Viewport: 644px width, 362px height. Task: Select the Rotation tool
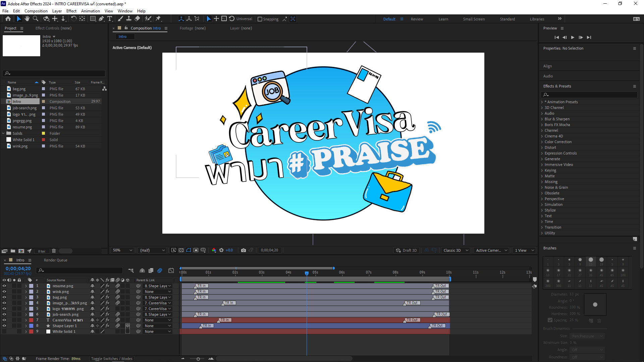pyautogui.click(x=74, y=19)
